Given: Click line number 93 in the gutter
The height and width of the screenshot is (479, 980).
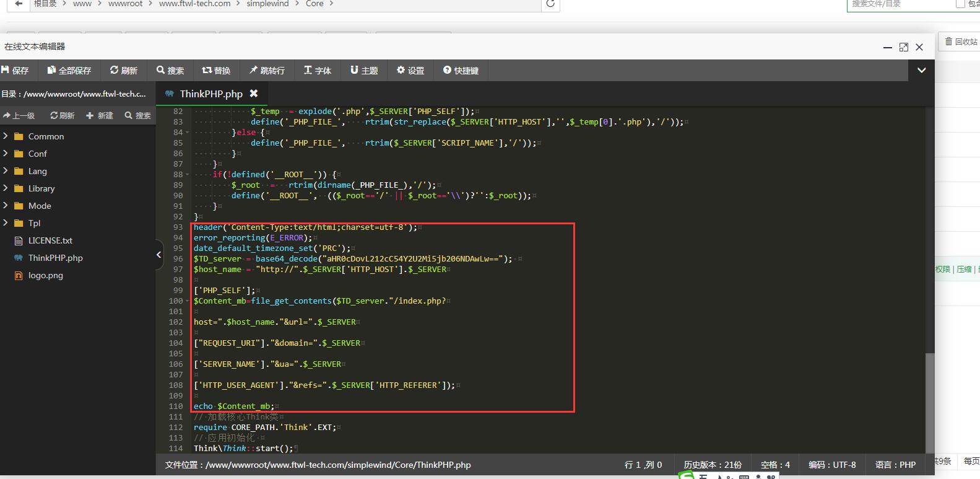Looking at the screenshot, I should coord(178,227).
